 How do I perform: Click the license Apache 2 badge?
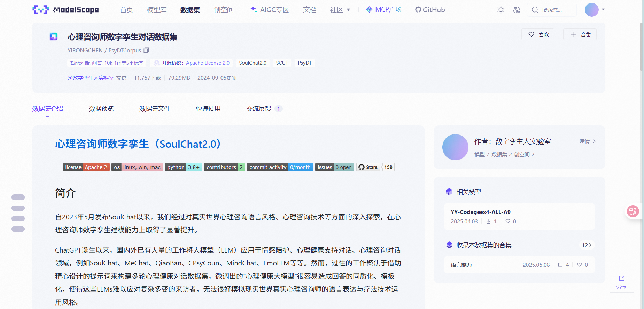[86, 167]
